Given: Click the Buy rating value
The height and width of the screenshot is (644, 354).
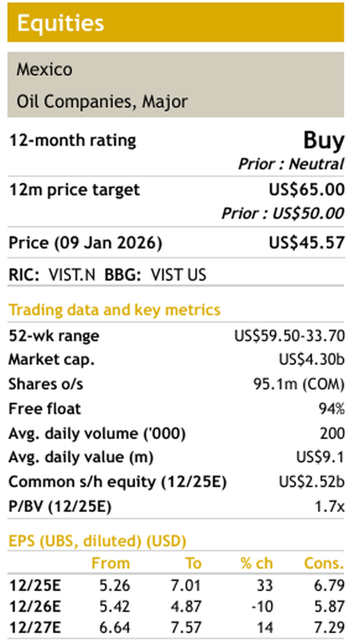Looking at the screenshot, I should click(324, 141).
